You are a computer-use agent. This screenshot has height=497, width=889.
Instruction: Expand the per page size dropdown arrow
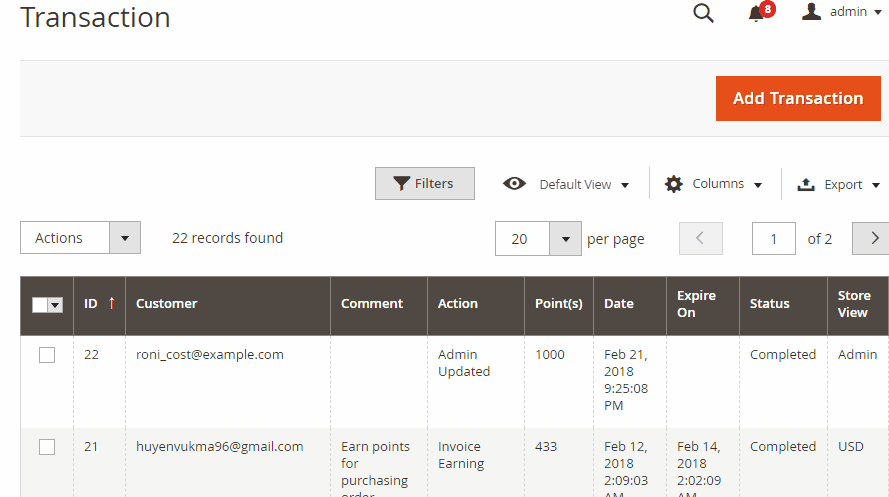click(x=565, y=239)
